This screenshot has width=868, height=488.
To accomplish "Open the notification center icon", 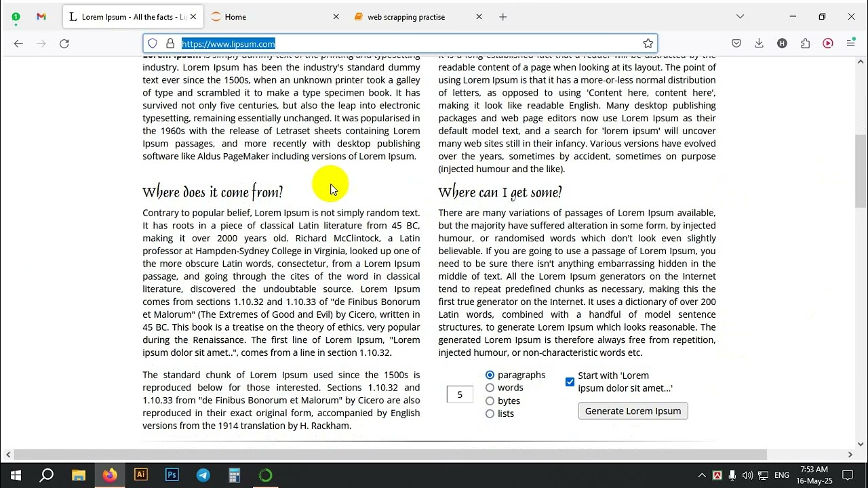I will tap(847, 475).
